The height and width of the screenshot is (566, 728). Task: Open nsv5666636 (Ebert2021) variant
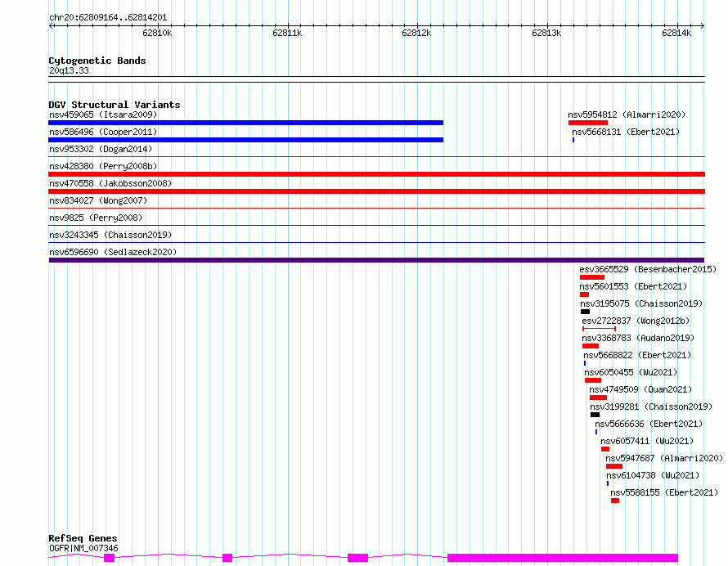649,424
